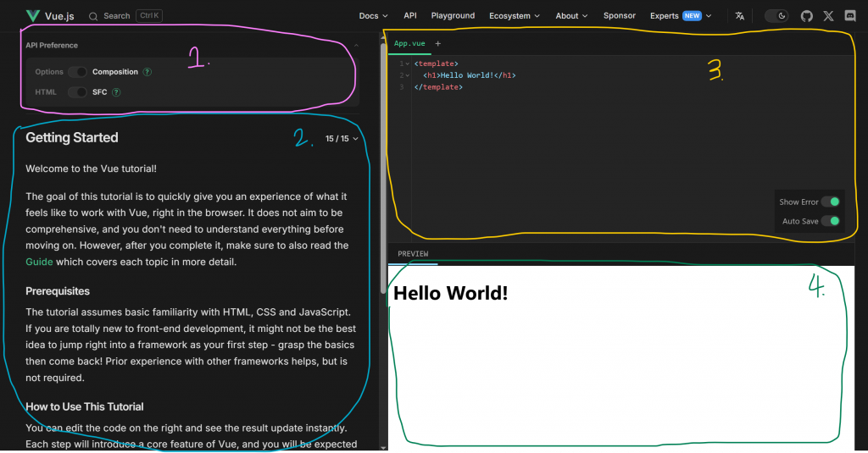Click the Vue.js logo icon
This screenshot has width=868, height=453.
point(33,15)
